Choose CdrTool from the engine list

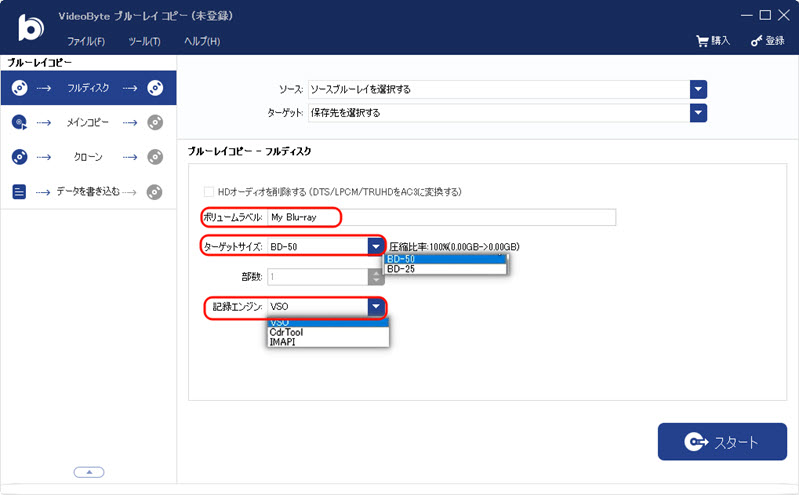[328, 332]
